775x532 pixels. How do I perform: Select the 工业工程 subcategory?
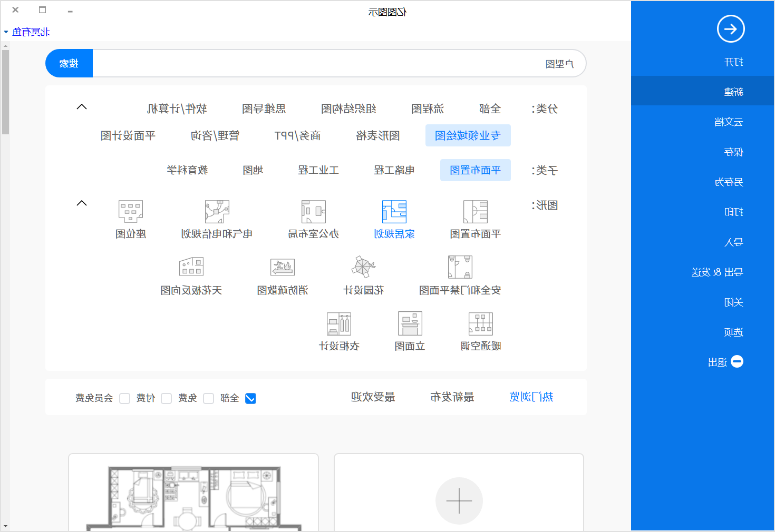tap(318, 170)
